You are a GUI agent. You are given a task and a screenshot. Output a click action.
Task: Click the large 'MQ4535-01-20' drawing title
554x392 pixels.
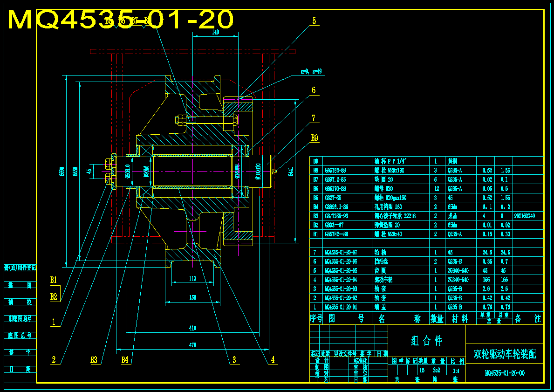(x=121, y=19)
